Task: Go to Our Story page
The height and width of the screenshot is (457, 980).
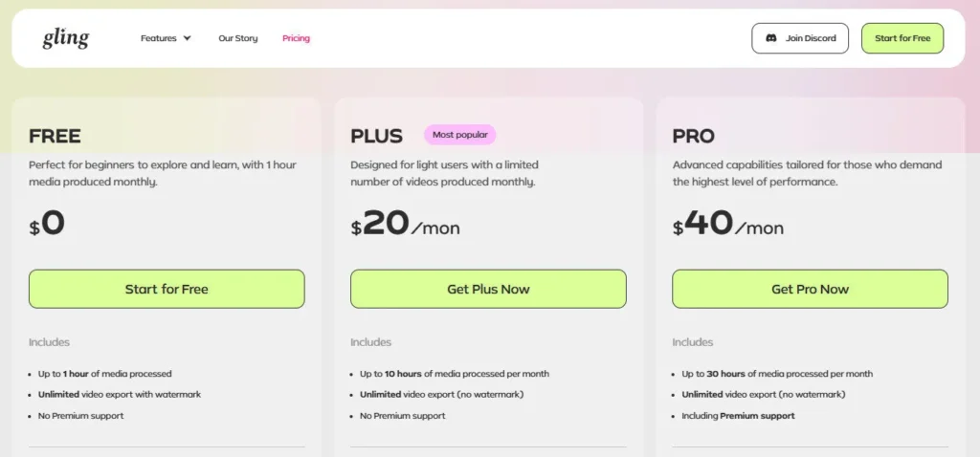Action: point(237,38)
